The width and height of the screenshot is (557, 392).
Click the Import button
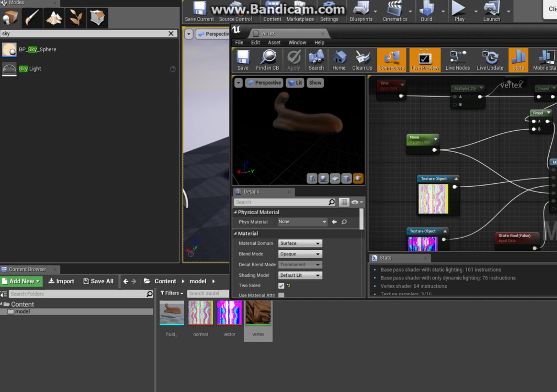(x=61, y=281)
